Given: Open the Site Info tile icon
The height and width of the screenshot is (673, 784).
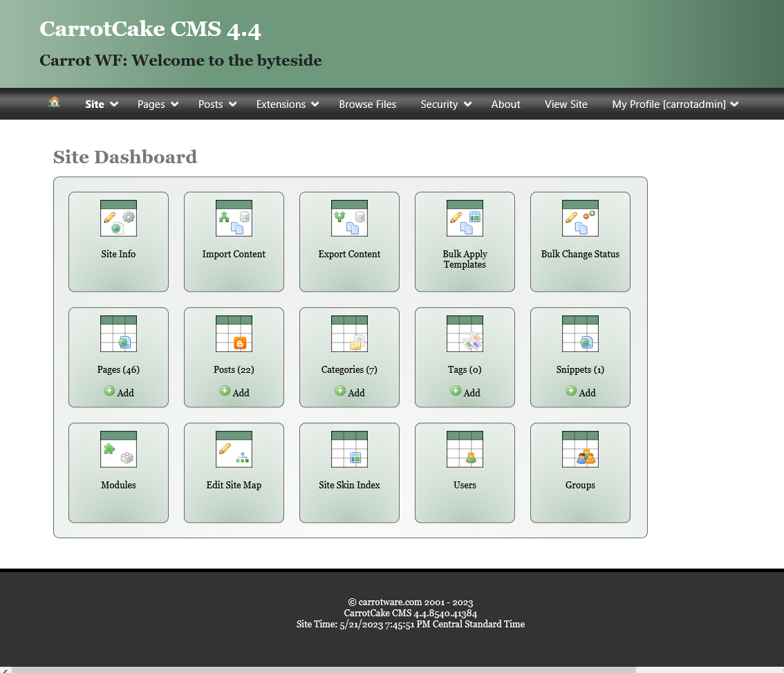Looking at the screenshot, I should pyautogui.click(x=118, y=218).
